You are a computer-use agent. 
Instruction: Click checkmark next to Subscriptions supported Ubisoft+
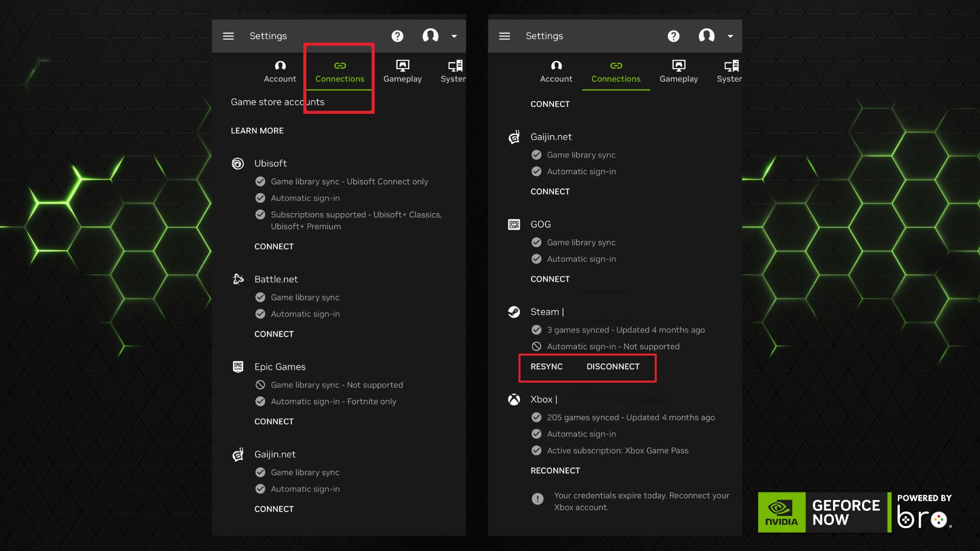tap(260, 214)
